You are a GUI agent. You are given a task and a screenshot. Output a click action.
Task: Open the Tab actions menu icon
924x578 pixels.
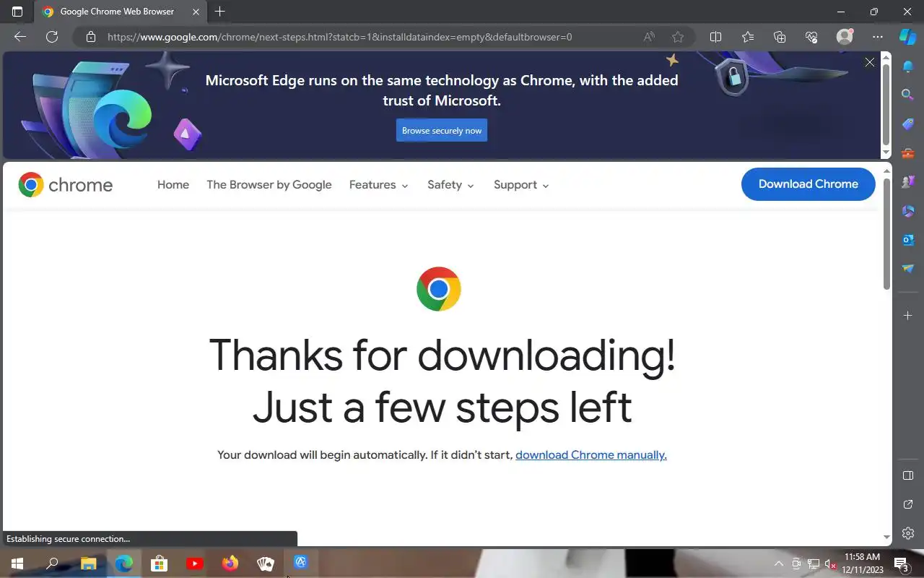pyautogui.click(x=17, y=12)
